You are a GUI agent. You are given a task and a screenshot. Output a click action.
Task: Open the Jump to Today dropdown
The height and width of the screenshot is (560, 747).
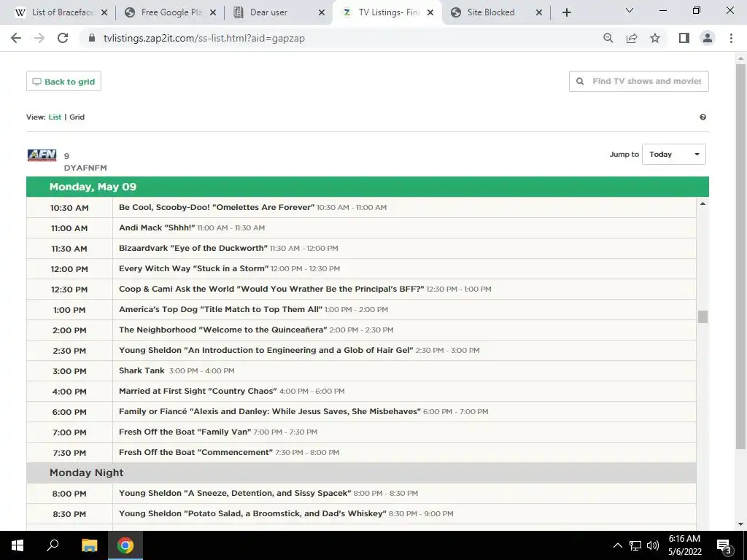point(673,155)
